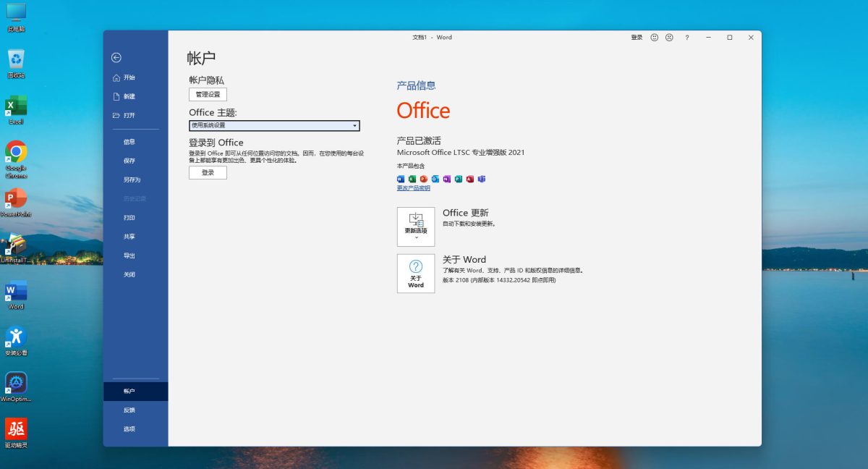Click the 帐户隐私 heading
Viewport: 868px width, 469px height.
tap(207, 80)
